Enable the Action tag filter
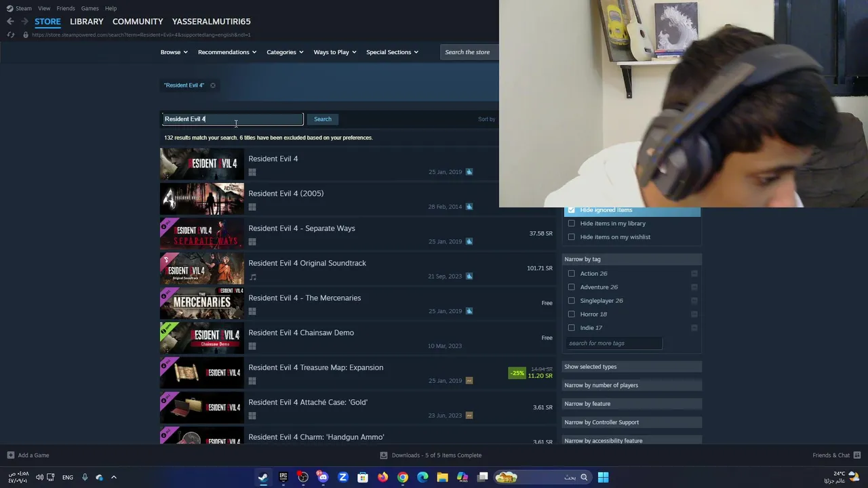 [x=571, y=274]
